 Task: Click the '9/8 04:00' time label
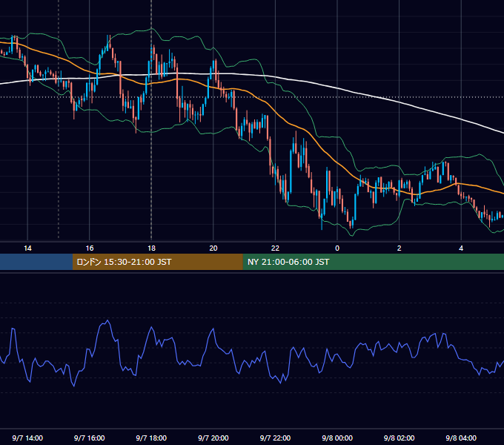tap(461, 438)
